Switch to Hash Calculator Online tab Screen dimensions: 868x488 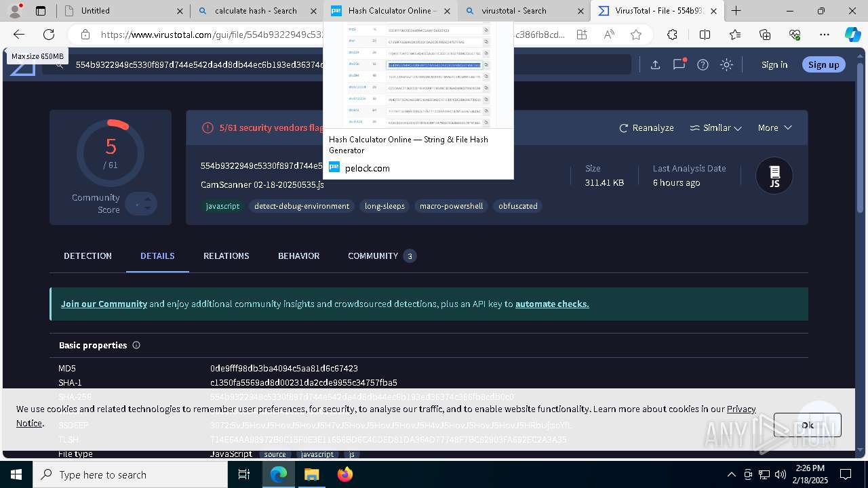click(389, 11)
